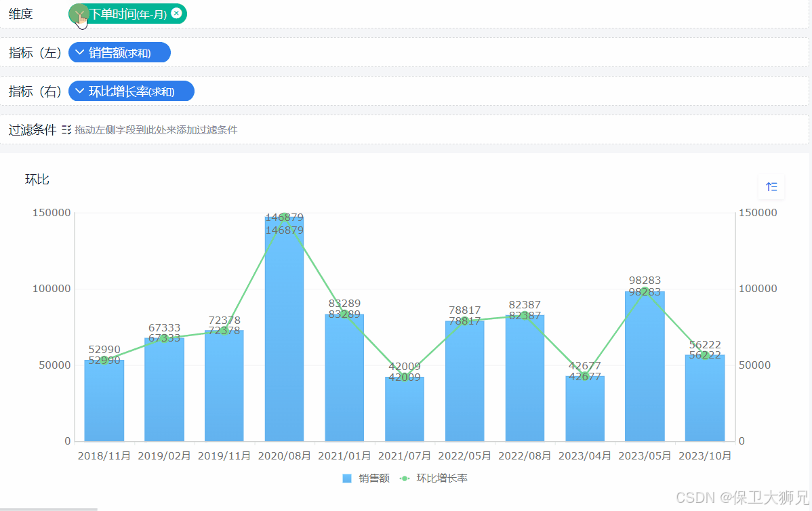Click the 2018/11月 bar labeled 52990

(104, 401)
